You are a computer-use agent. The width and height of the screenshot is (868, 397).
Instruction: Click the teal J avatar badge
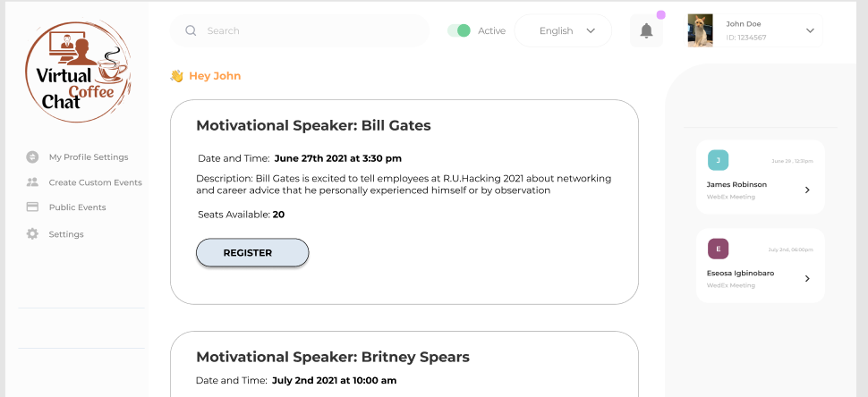(x=718, y=160)
